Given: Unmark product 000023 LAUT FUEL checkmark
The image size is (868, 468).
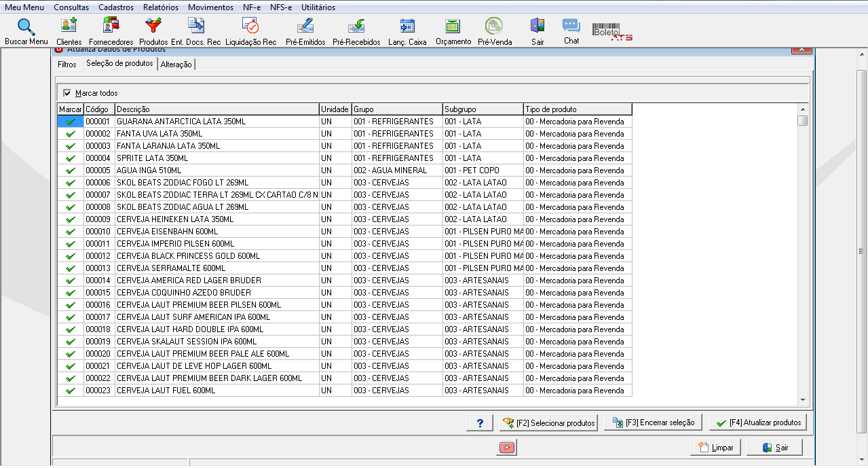Looking at the screenshot, I should pyautogui.click(x=70, y=391).
